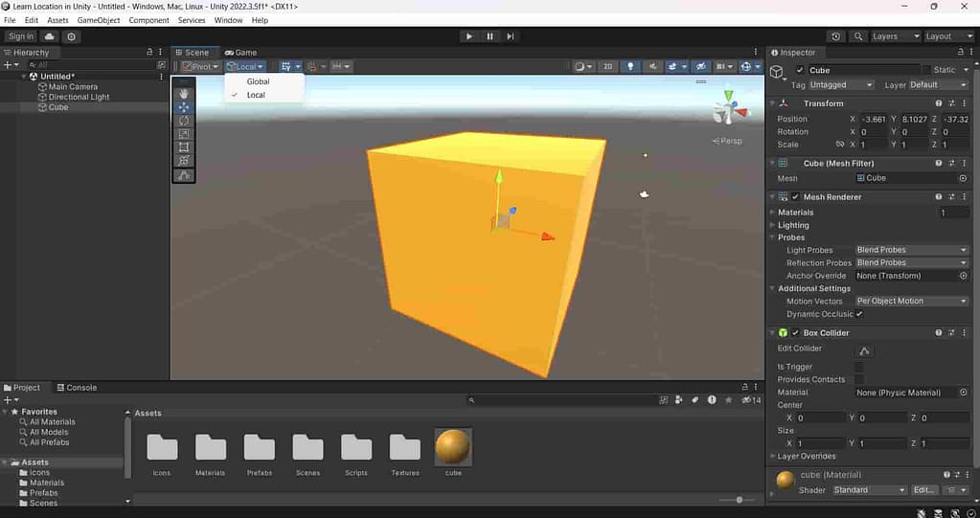
Task: Select the Scale tool
Action: (x=184, y=134)
